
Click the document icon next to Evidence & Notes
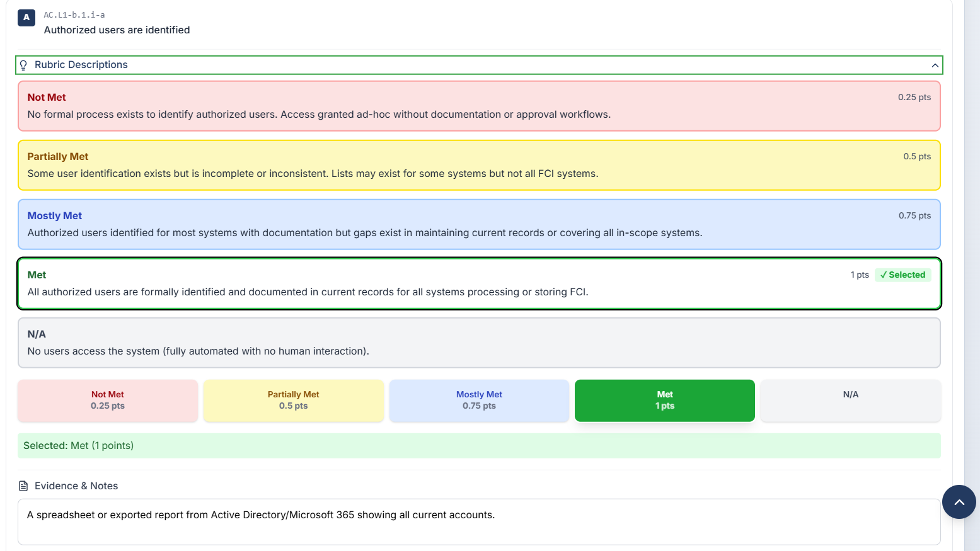pyautogui.click(x=23, y=486)
